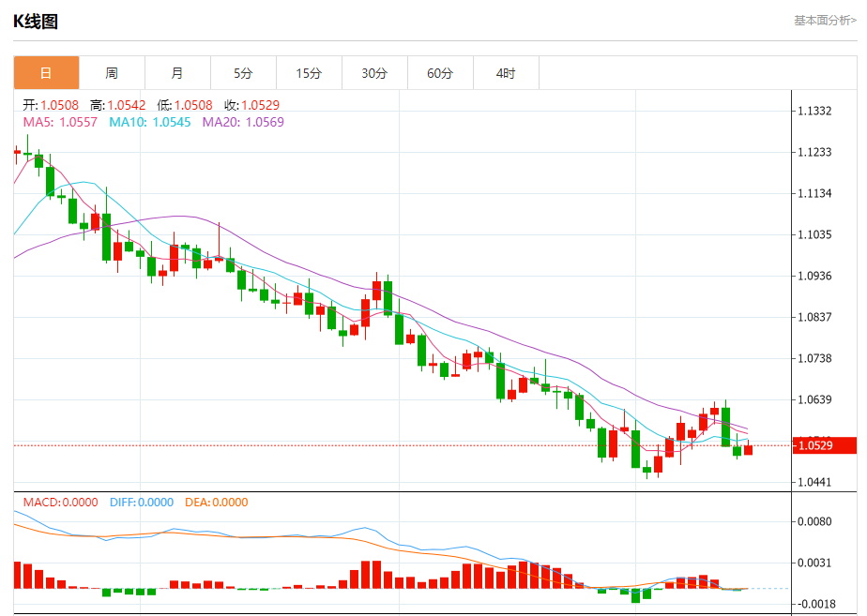Click the 1.0639 price axis label
The image size is (867, 616).
(814, 400)
